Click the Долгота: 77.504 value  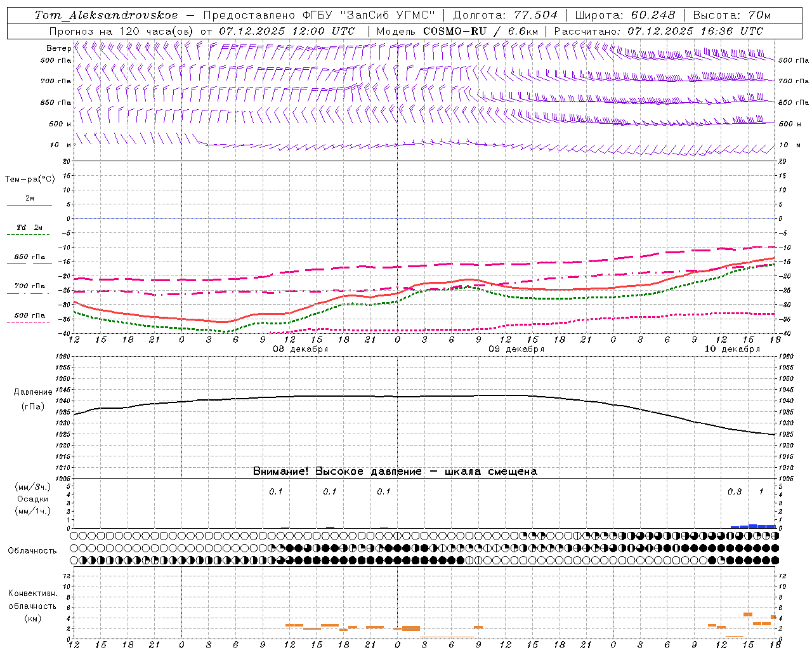[506, 15]
